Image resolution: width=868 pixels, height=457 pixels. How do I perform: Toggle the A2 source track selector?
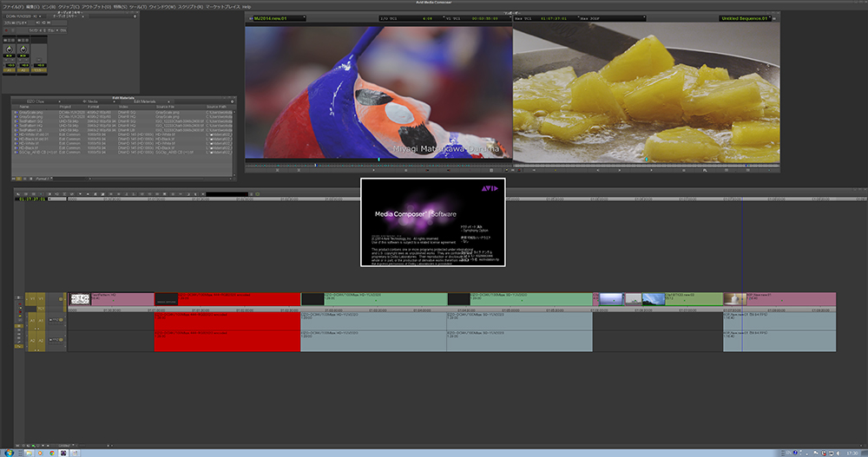point(32,341)
